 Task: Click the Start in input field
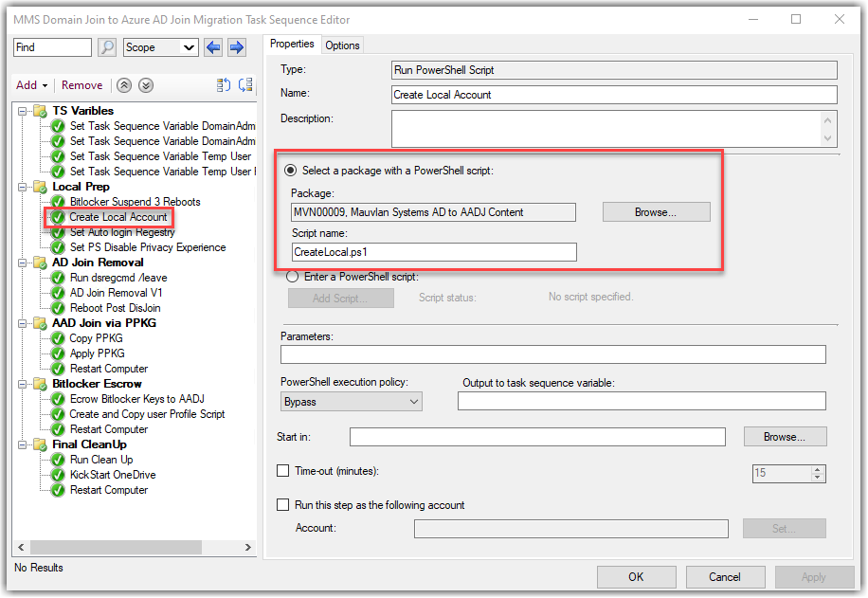[x=537, y=437]
